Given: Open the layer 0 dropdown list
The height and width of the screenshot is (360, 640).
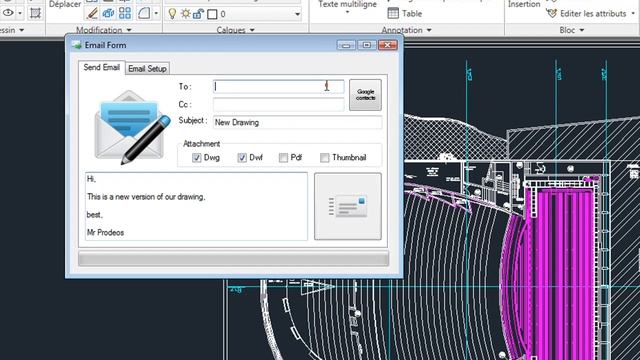Looking at the screenshot, I should (298, 14).
